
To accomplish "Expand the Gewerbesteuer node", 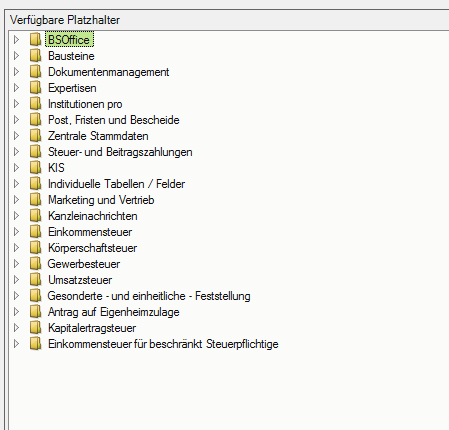I will (16, 264).
